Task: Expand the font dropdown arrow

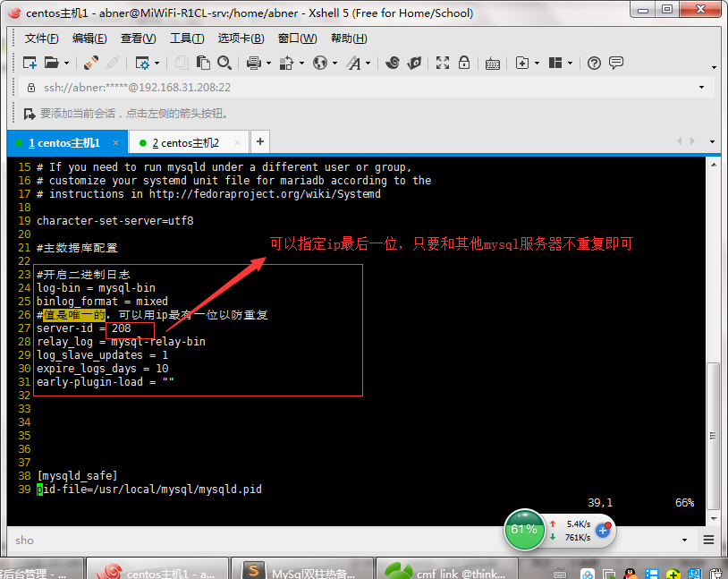Action: tap(368, 63)
